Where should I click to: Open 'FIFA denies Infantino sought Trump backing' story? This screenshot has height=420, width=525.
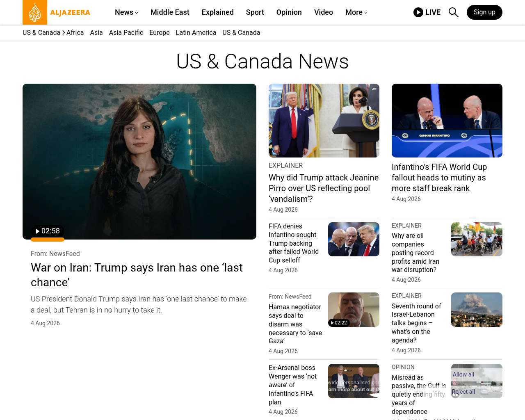pos(294,243)
